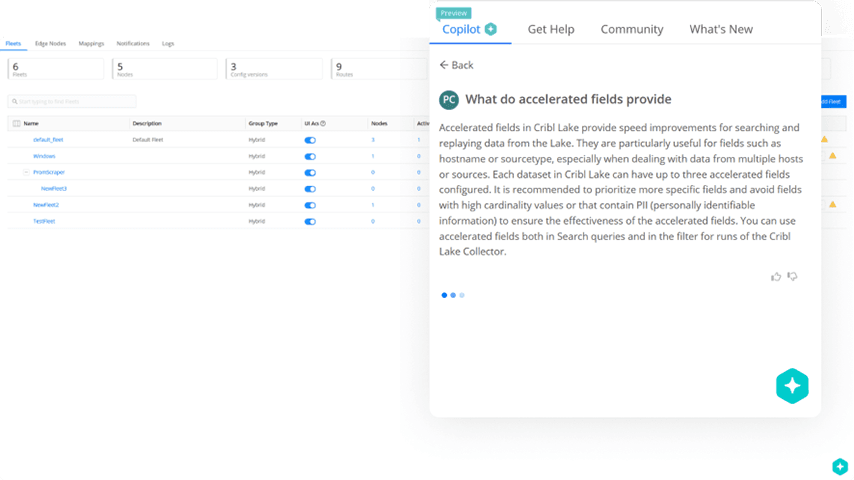
Task: Click the PC user avatar icon
Action: click(x=449, y=99)
